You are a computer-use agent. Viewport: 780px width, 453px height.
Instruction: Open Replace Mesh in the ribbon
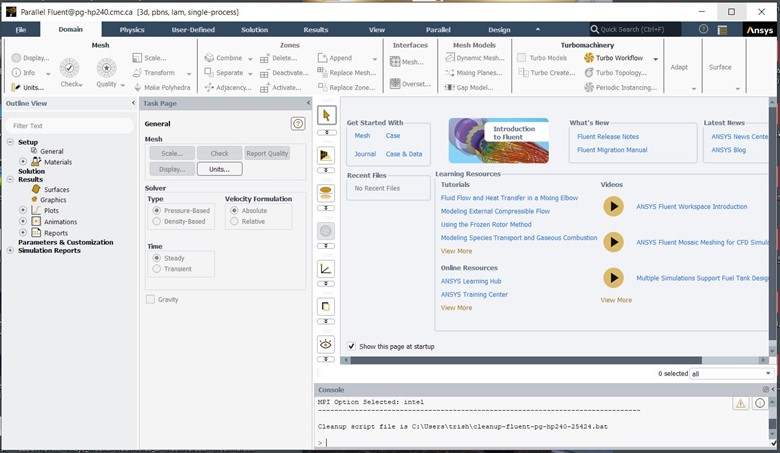pyautogui.click(x=347, y=73)
